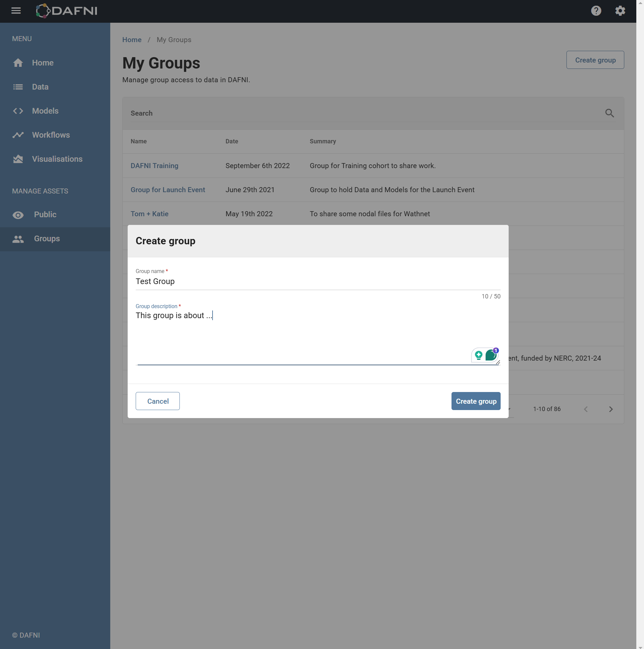Go to previous page of groups
The width and height of the screenshot is (644, 649).
pyautogui.click(x=586, y=409)
